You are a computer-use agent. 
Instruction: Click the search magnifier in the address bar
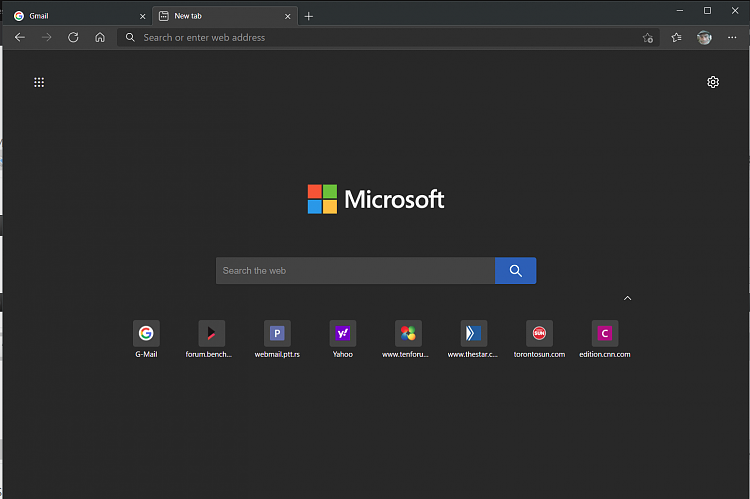coord(130,37)
